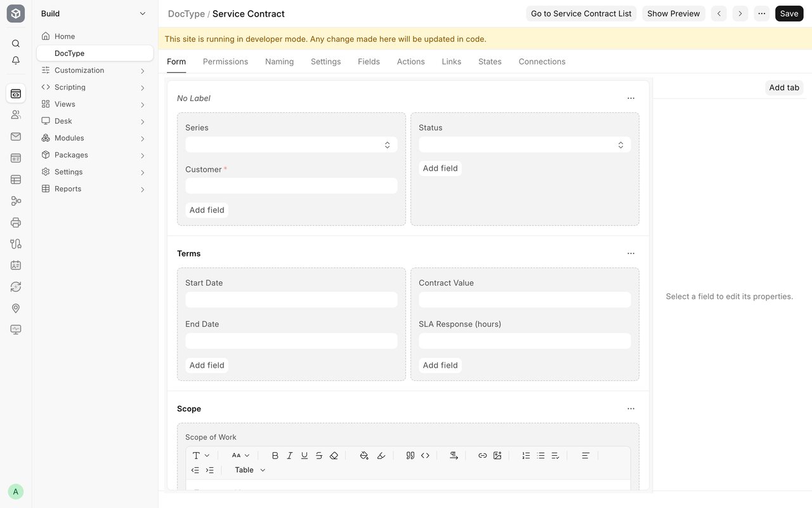The image size is (812, 508).
Task: Open the Connections tab
Action: [x=542, y=62]
